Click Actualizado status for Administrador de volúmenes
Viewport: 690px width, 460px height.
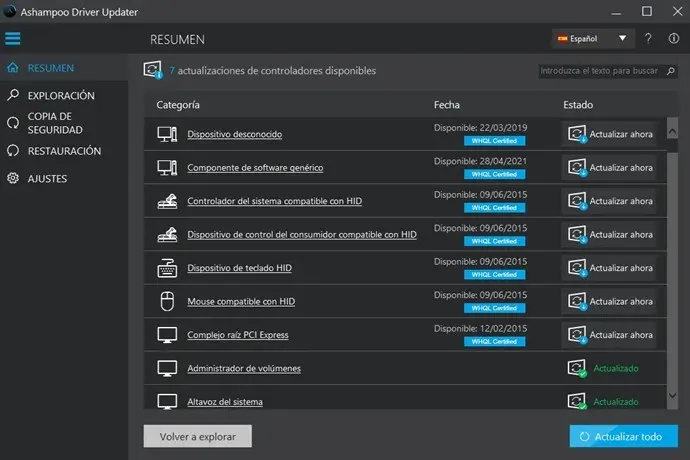pyautogui.click(x=616, y=368)
